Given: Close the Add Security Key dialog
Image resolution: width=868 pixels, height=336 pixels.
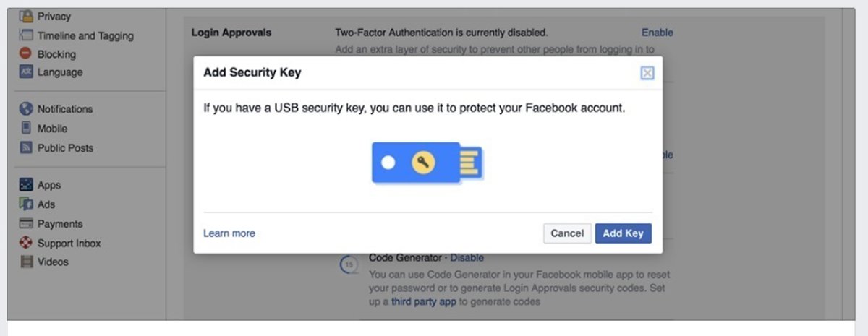Looking at the screenshot, I should click(x=647, y=73).
